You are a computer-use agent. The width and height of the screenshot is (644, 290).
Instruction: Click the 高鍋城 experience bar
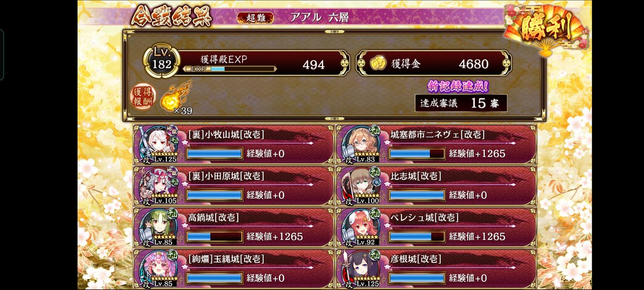(215, 236)
